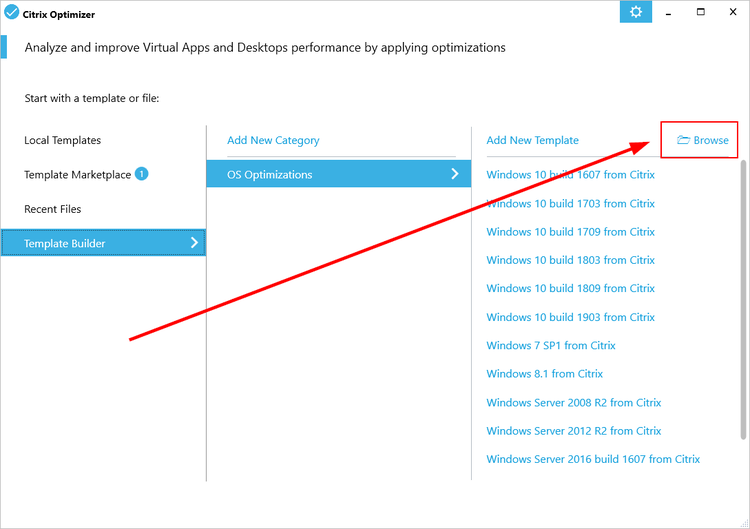Select Windows 10 build 1803 from Citrix

pos(570,260)
